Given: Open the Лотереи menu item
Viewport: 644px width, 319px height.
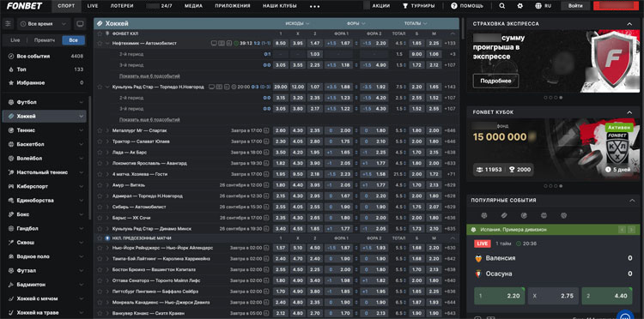Looking at the screenshot, I should coord(122,6).
